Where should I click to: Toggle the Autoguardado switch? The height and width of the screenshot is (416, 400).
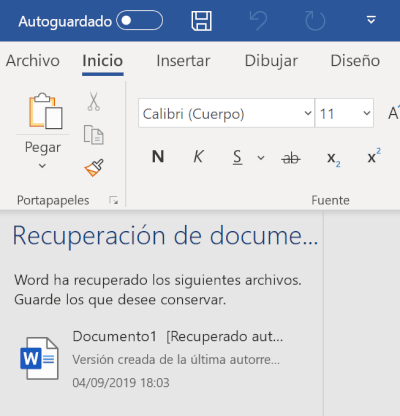pos(139,21)
